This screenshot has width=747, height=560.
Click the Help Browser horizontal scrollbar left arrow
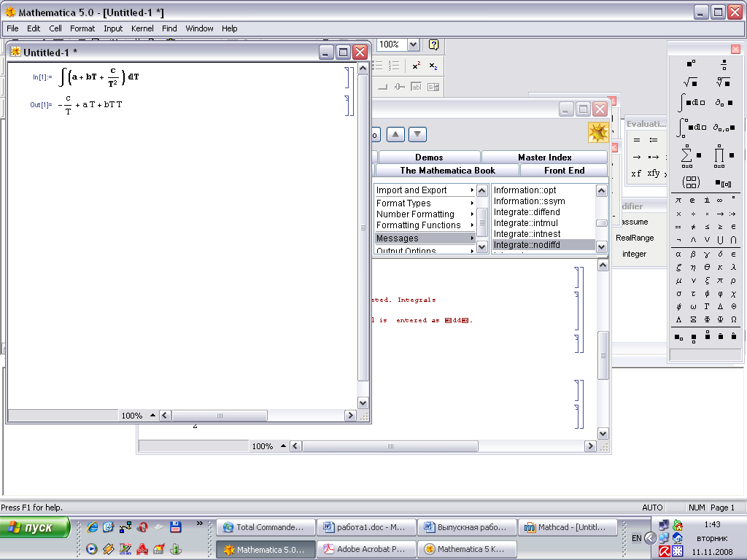pyautogui.click(x=296, y=446)
